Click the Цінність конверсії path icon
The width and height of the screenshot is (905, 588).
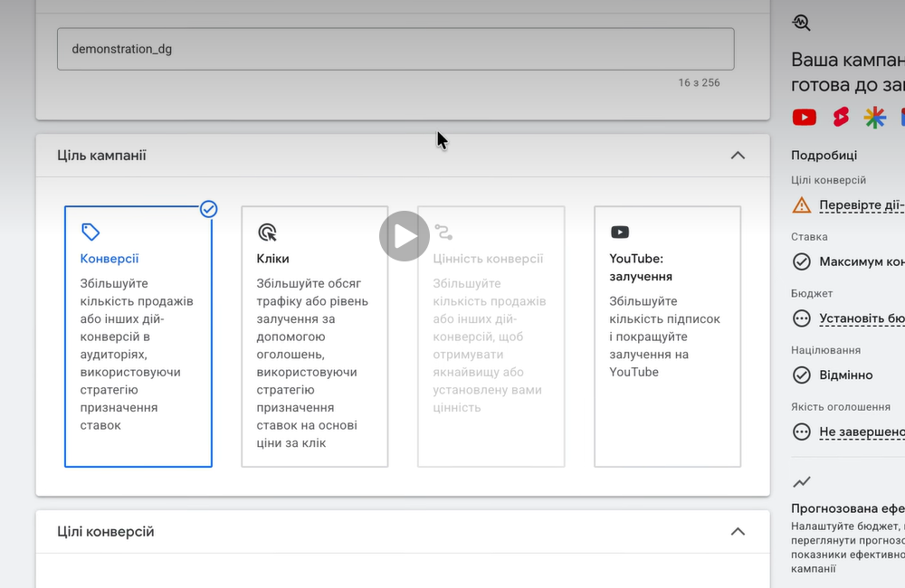click(x=443, y=232)
